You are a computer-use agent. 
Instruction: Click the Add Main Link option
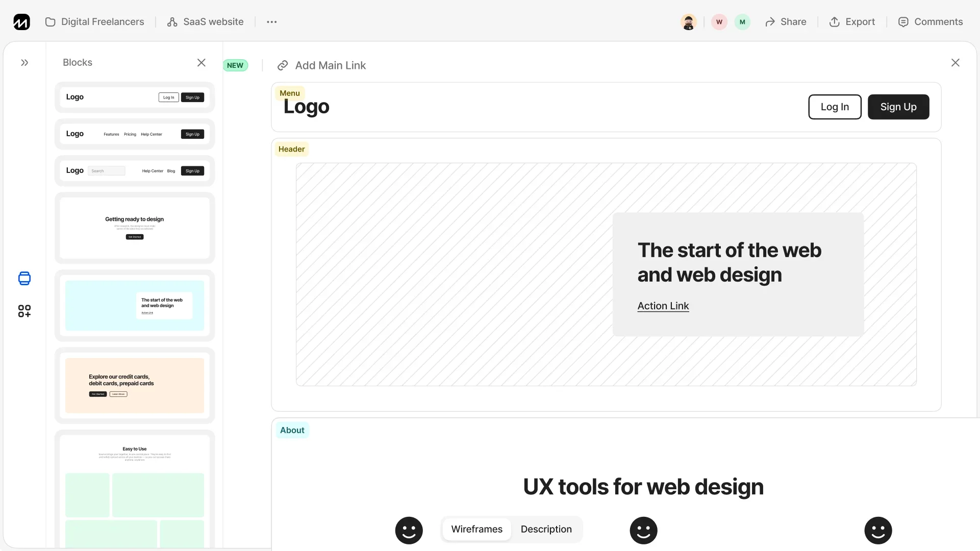pos(322,65)
